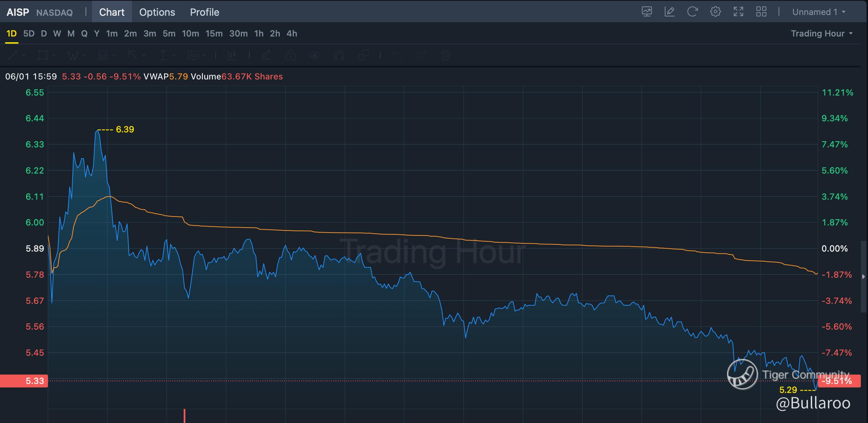Click the vertical scrollbar on right edge

click(863, 277)
